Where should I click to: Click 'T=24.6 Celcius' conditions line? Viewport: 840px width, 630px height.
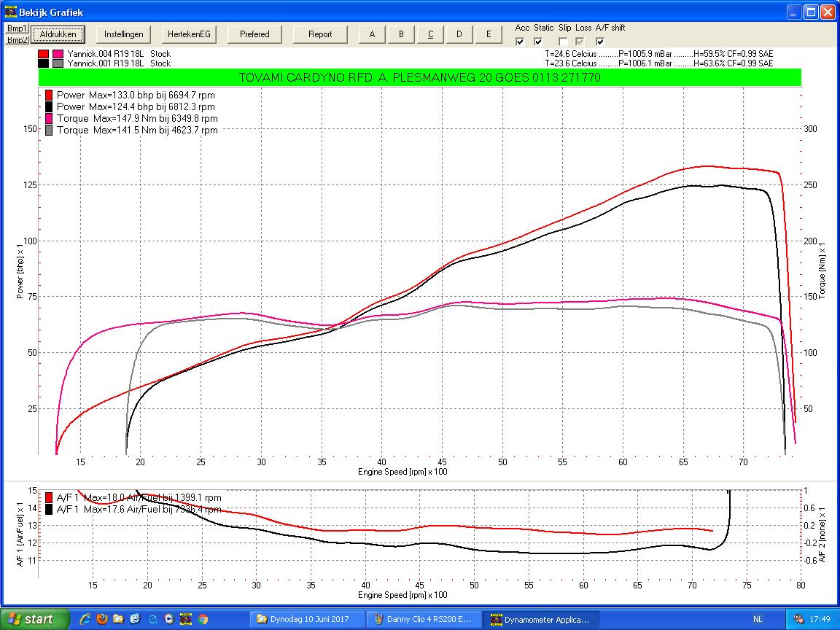pyautogui.click(x=659, y=54)
